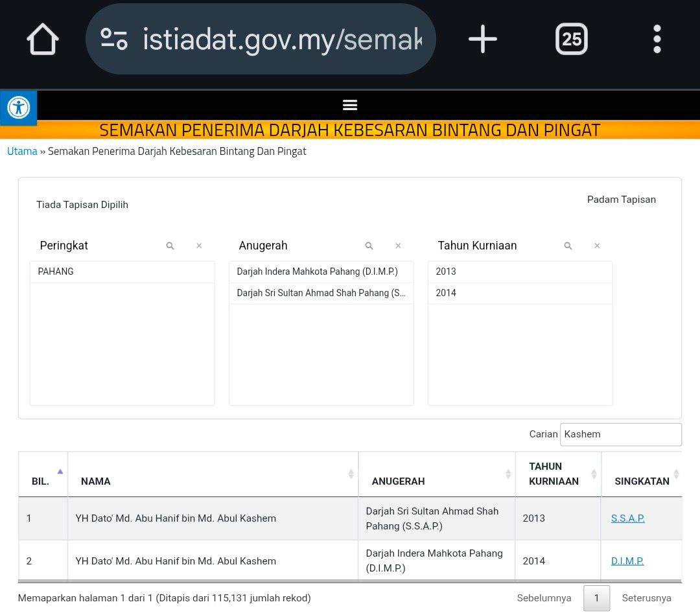Focus the Carian search field
Image resolution: width=700 pixels, height=613 pixels.
tap(620, 434)
